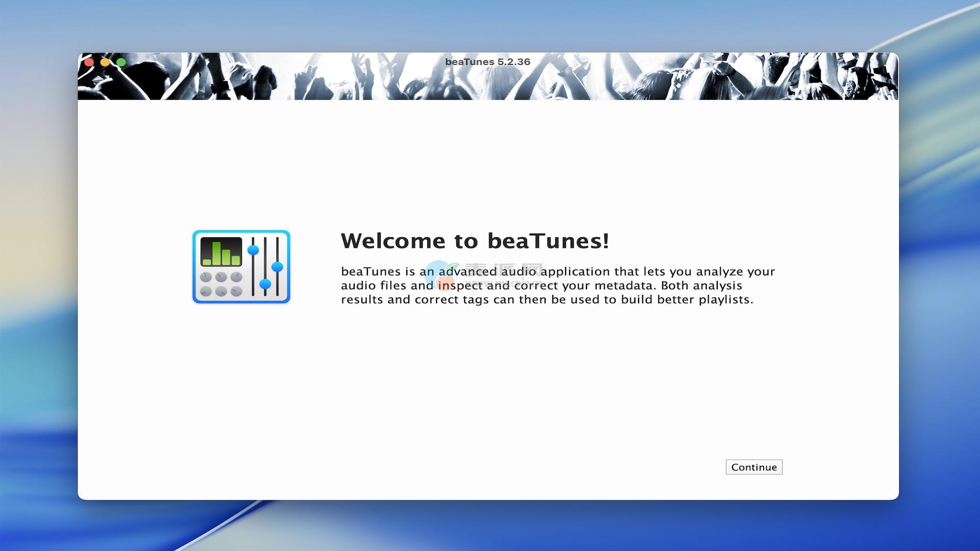Viewport: 980px width, 551px height.
Task: Click the top-right gray dial in logo
Action: click(236, 277)
